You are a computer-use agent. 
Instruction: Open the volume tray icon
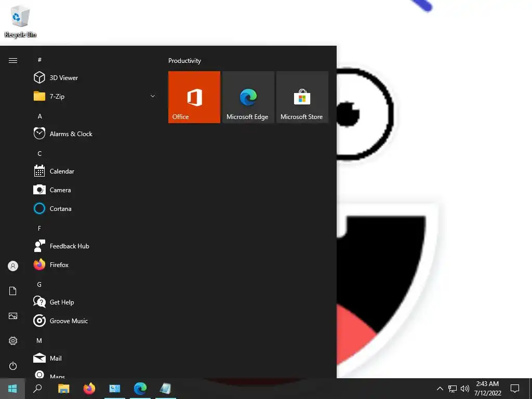pyautogui.click(x=465, y=389)
